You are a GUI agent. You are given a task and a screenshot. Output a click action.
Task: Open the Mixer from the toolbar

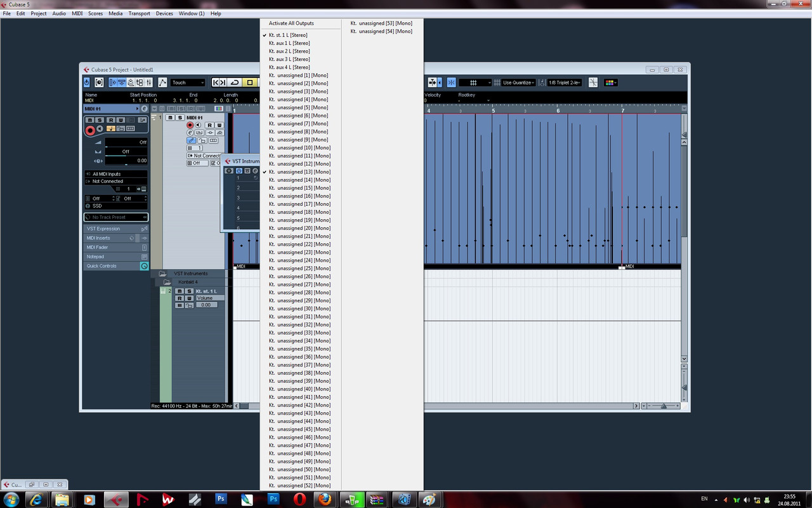tap(148, 83)
